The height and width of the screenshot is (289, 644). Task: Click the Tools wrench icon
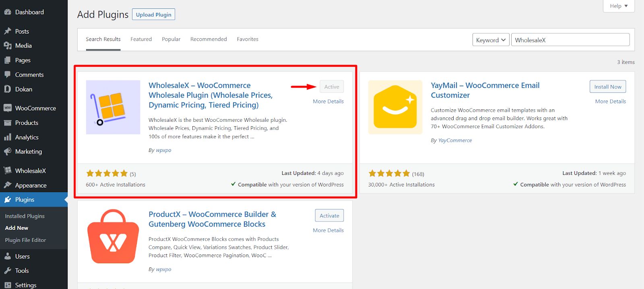tap(8, 271)
